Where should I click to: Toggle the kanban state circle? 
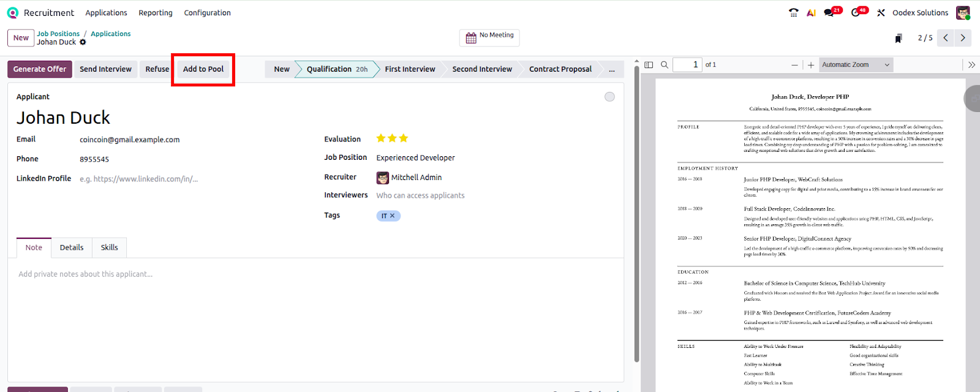point(609,97)
